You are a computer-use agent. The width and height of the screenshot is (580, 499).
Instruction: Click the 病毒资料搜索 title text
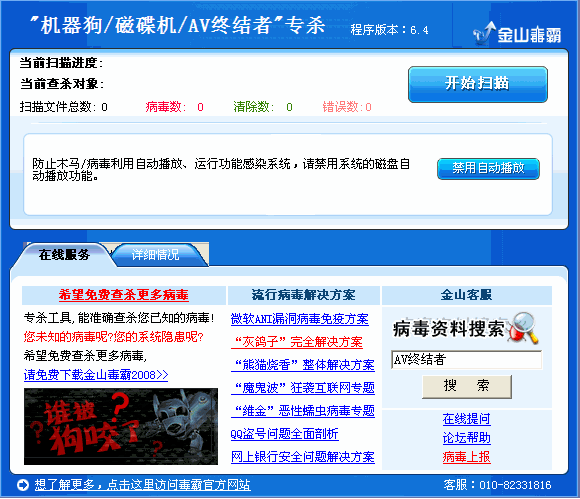pyautogui.click(x=448, y=328)
